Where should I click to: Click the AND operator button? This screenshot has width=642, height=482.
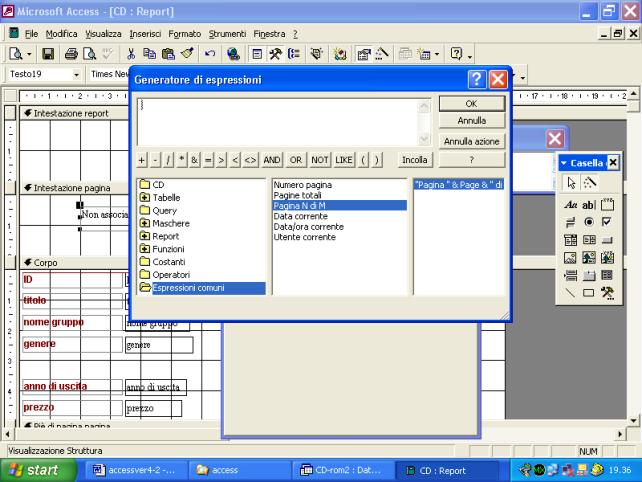[272, 160]
